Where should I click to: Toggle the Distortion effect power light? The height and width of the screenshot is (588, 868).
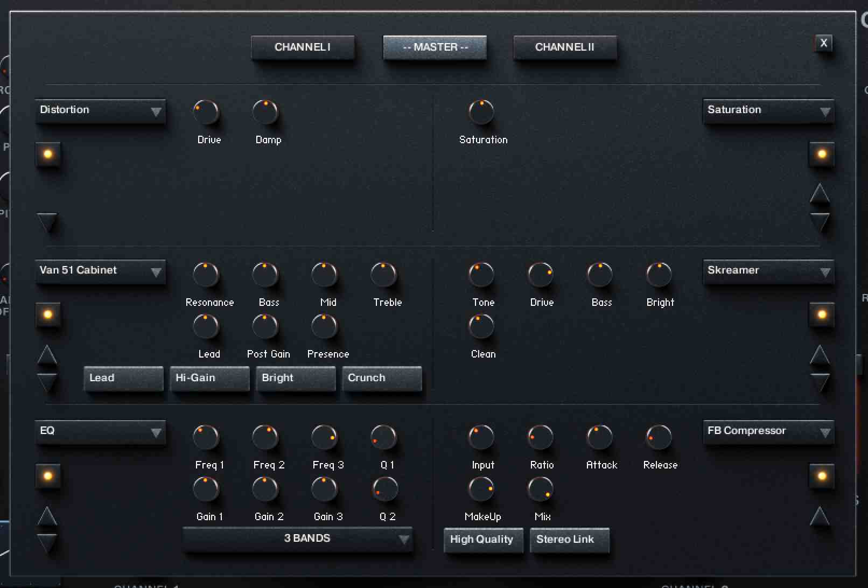point(48,154)
